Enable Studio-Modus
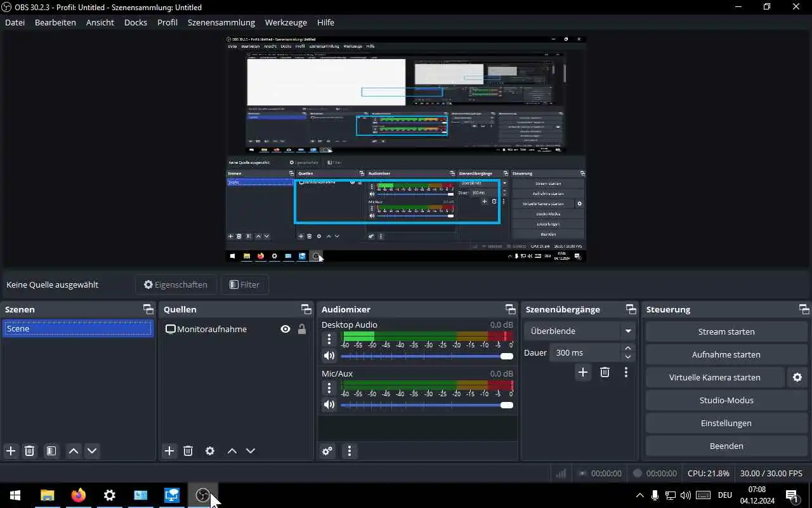 pyautogui.click(x=726, y=400)
